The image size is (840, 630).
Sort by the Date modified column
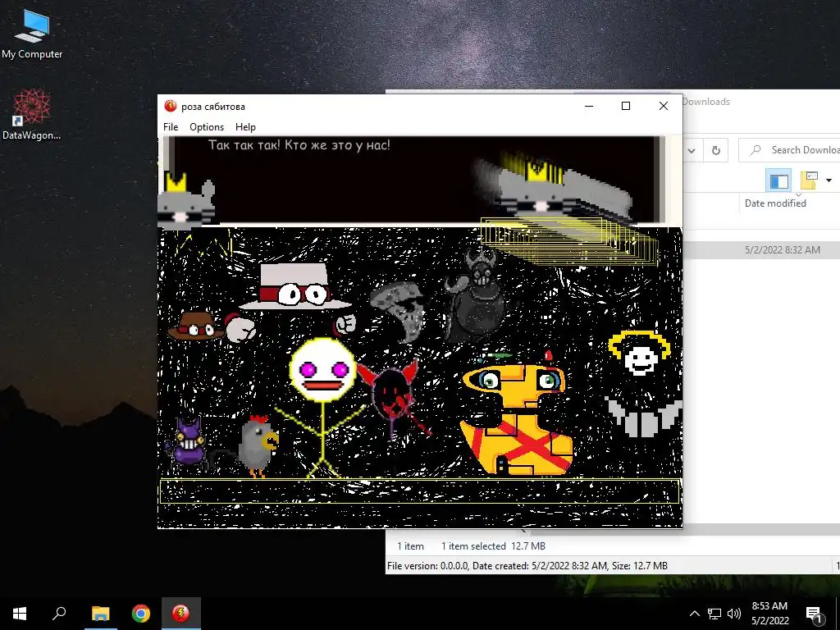(775, 203)
